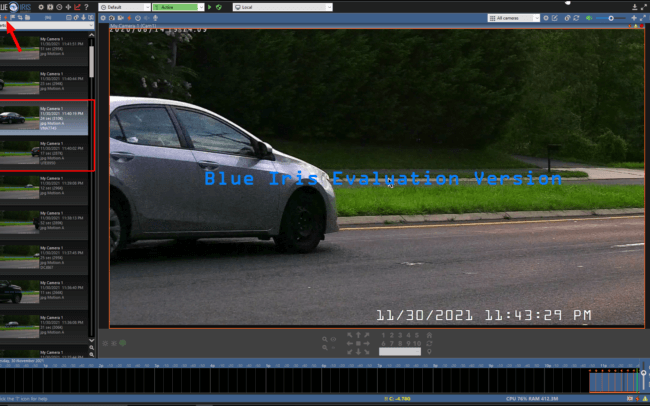Click the green run play arrow
The width and height of the screenshot is (650, 406).
click(x=209, y=7)
